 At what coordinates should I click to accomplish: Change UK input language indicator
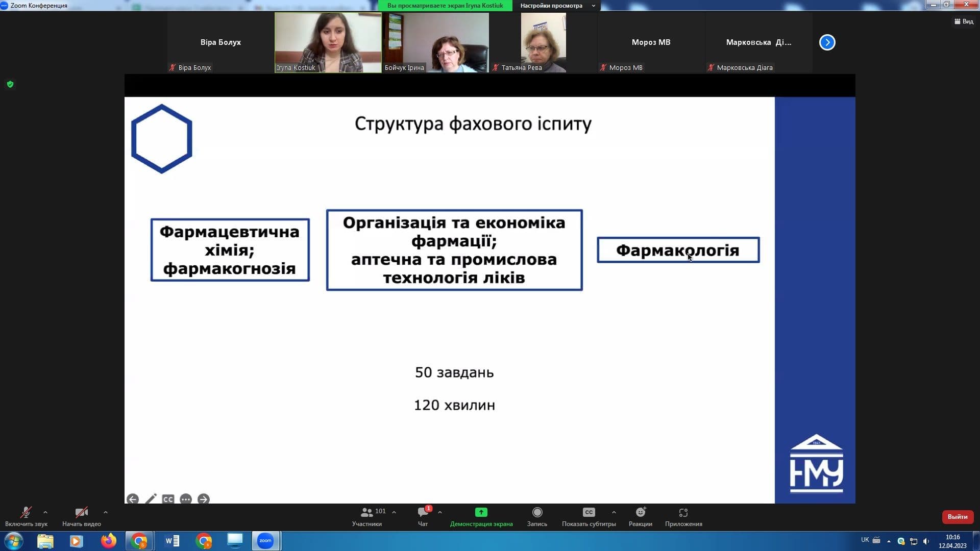coord(865,540)
